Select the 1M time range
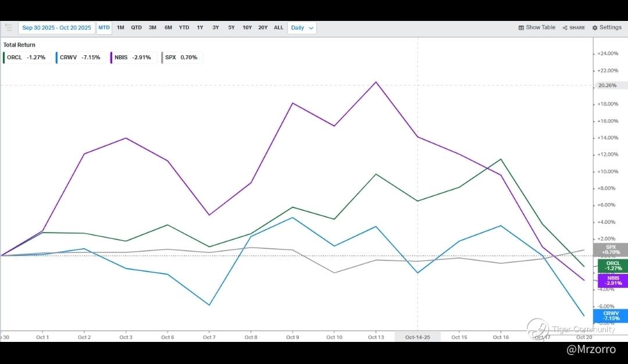The width and height of the screenshot is (628, 364). (120, 28)
